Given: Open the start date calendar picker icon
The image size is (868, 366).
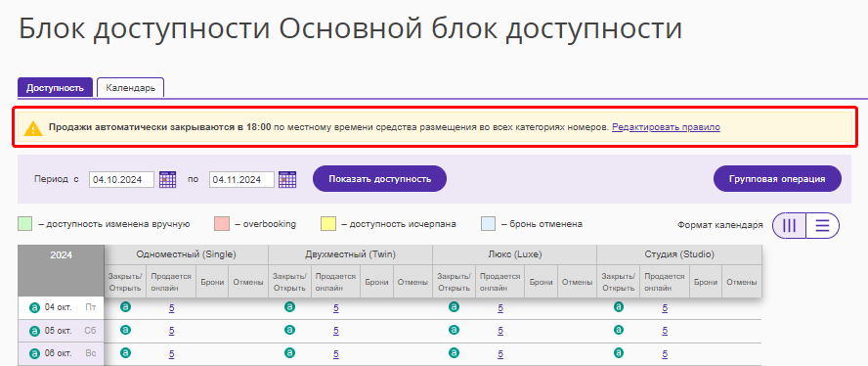Looking at the screenshot, I should coord(168,179).
